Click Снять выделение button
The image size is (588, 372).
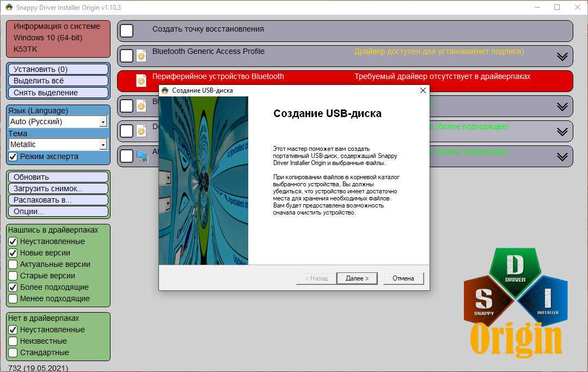[58, 93]
